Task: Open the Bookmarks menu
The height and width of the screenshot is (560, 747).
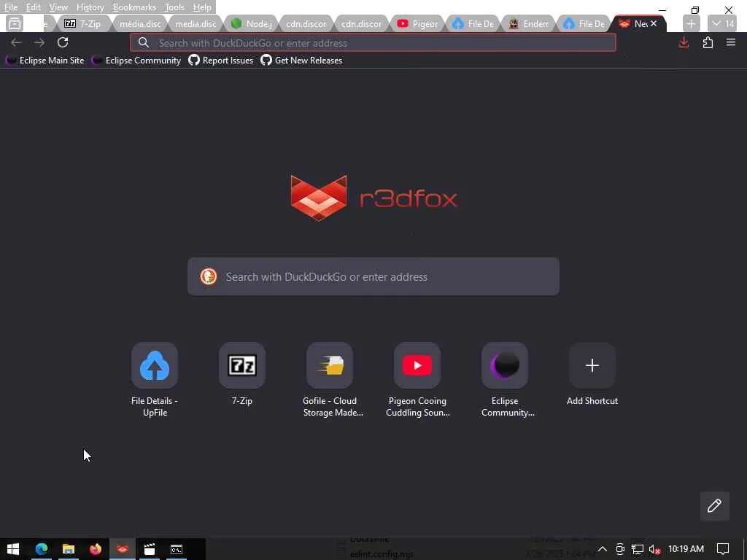Action: click(x=134, y=7)
